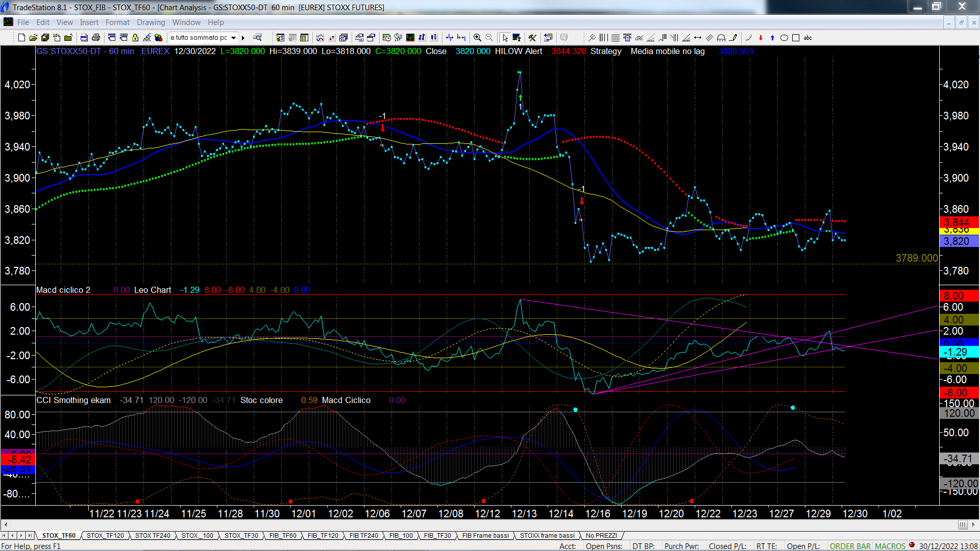Screen dimensions: 980x551
Task: Open the View menu
Action: 65,22
